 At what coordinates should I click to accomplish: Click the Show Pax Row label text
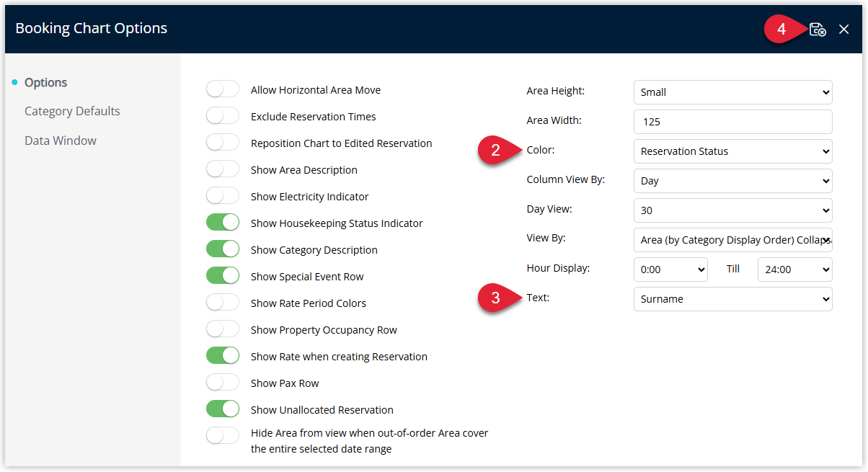(x=285, y=383)
